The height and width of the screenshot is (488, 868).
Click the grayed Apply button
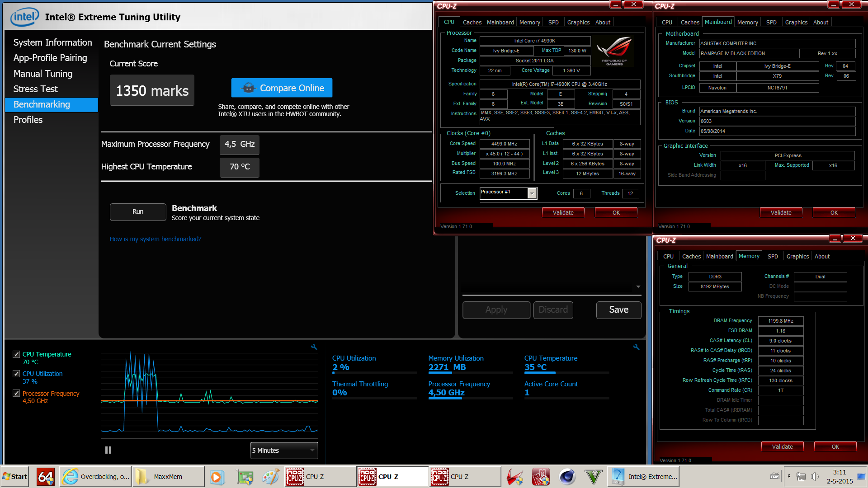pos(496,310)
